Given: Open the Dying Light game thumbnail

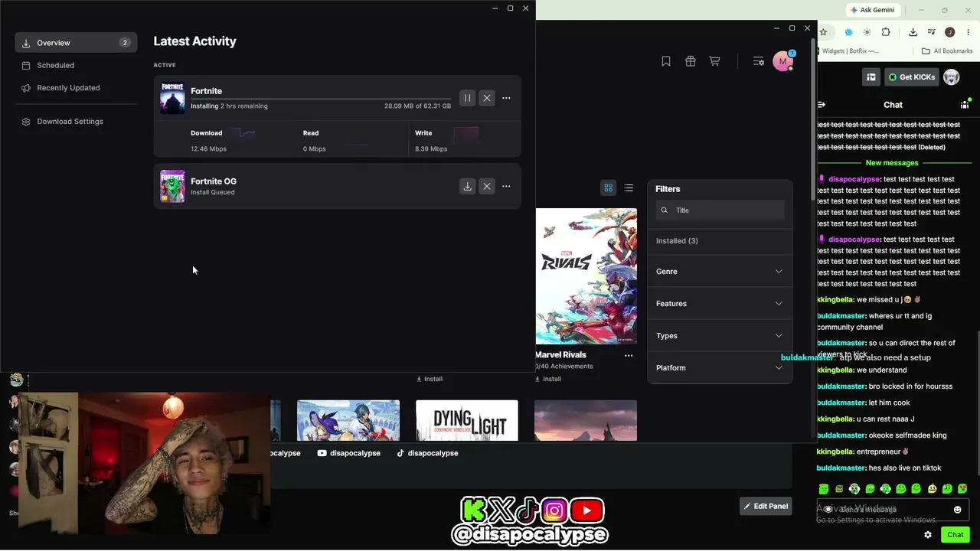Looking at the screenshot, I should (x=467, y=421).
